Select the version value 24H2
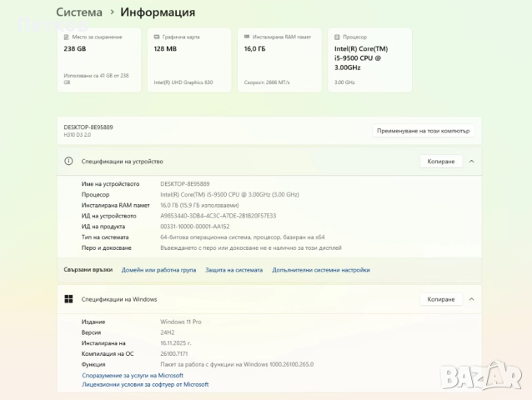 tap(168, 332)
